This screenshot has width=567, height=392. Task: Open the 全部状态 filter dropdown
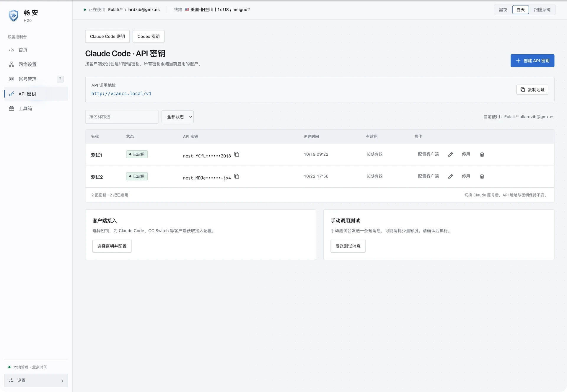point(177,117)
